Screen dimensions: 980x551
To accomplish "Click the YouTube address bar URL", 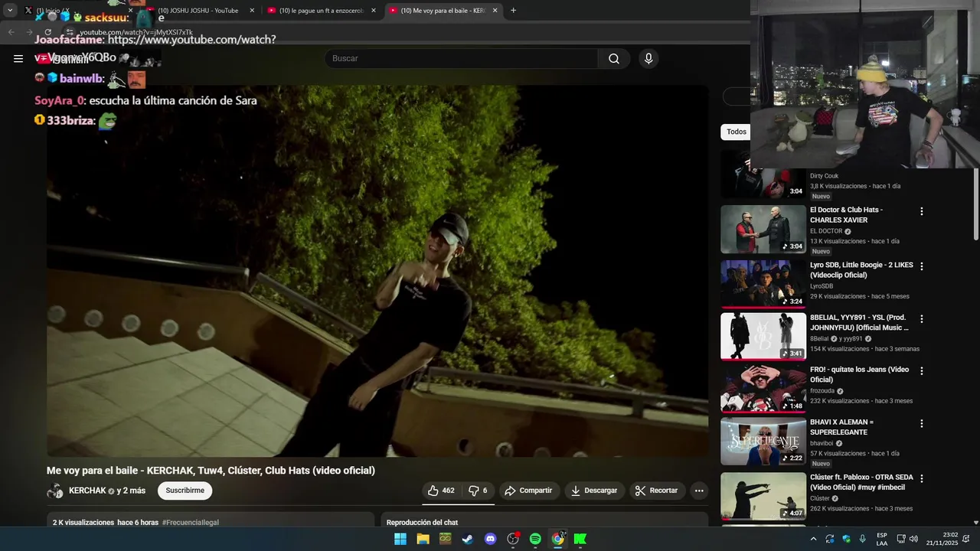I will click(x=136, y=32).
